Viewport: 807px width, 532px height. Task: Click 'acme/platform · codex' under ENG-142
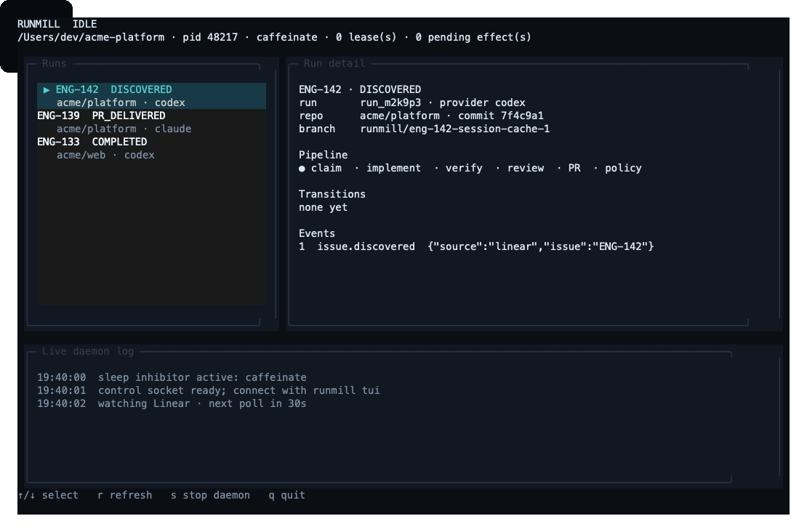tap(121, 103)
